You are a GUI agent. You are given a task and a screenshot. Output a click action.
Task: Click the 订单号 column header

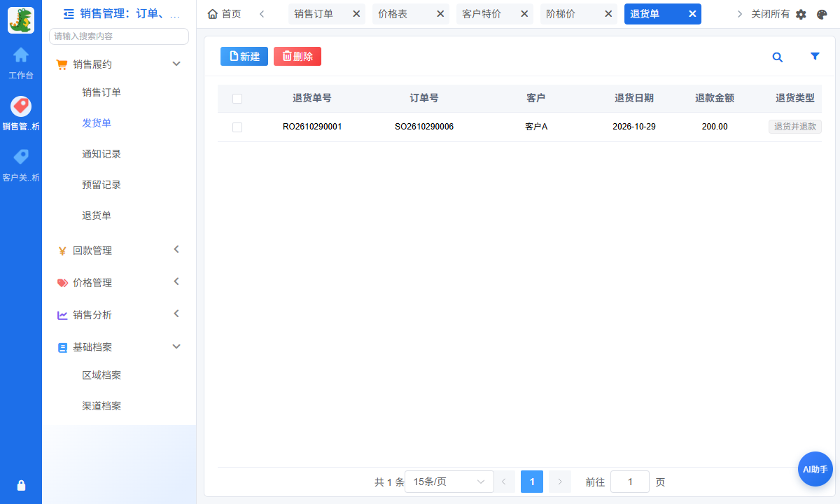click(x=424, y=99)
